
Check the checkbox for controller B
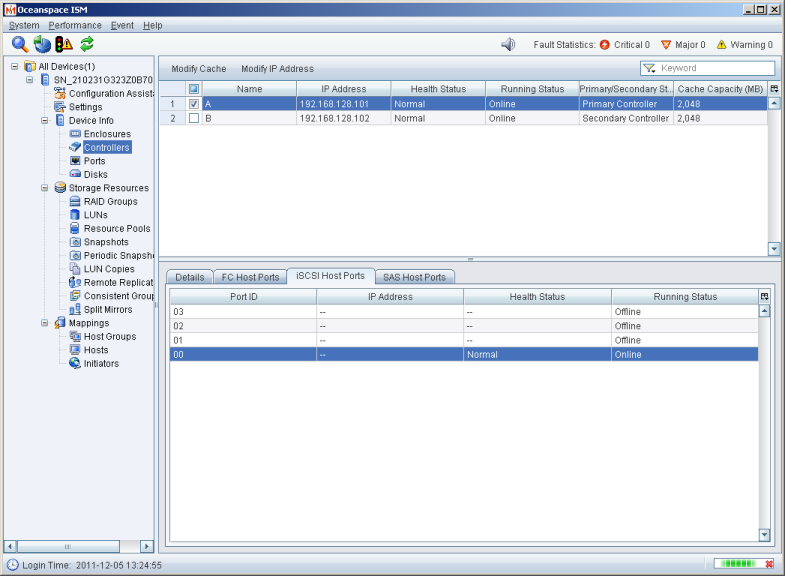pyautogui.click(x=194, y=118)
